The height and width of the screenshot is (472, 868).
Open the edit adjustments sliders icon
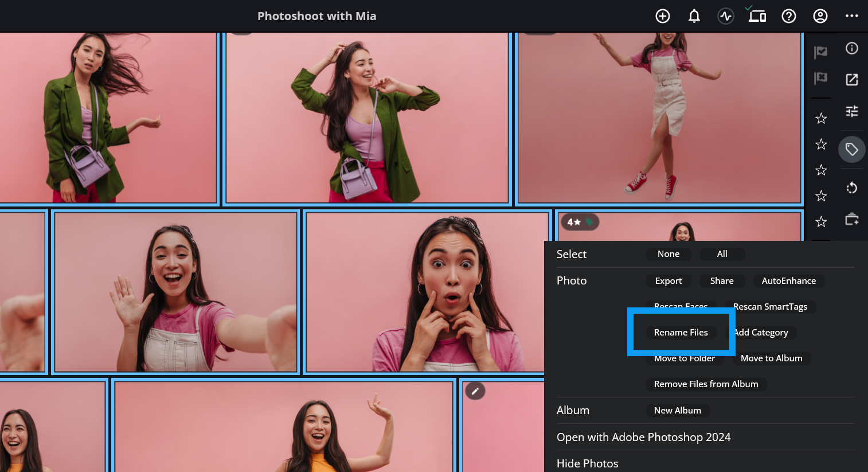point(852,111)
